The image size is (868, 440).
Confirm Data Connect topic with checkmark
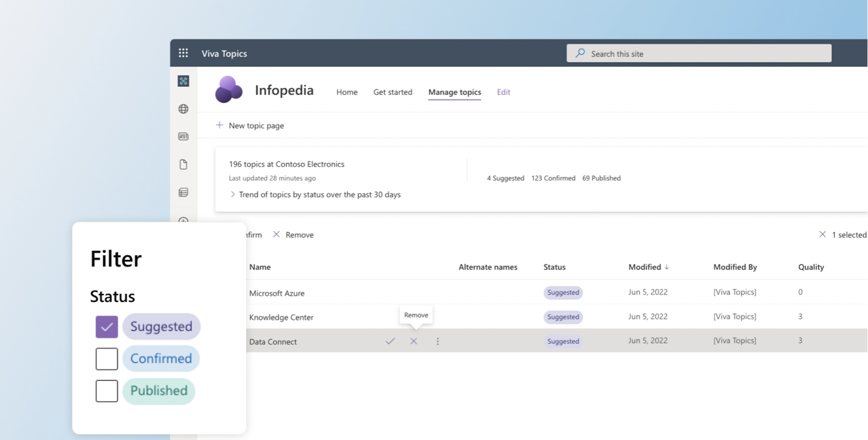click(x=390, y=342)
